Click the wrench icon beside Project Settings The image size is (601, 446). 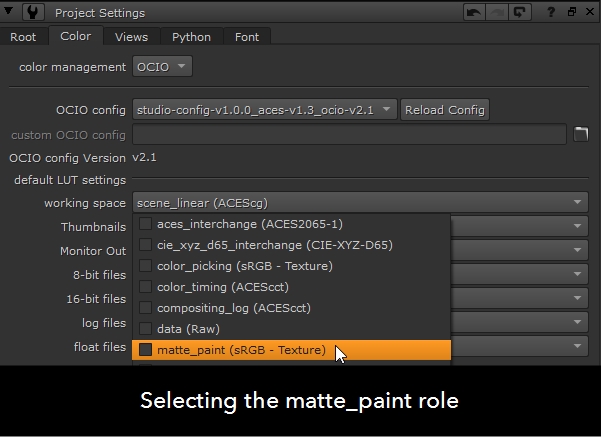[36, 13]
